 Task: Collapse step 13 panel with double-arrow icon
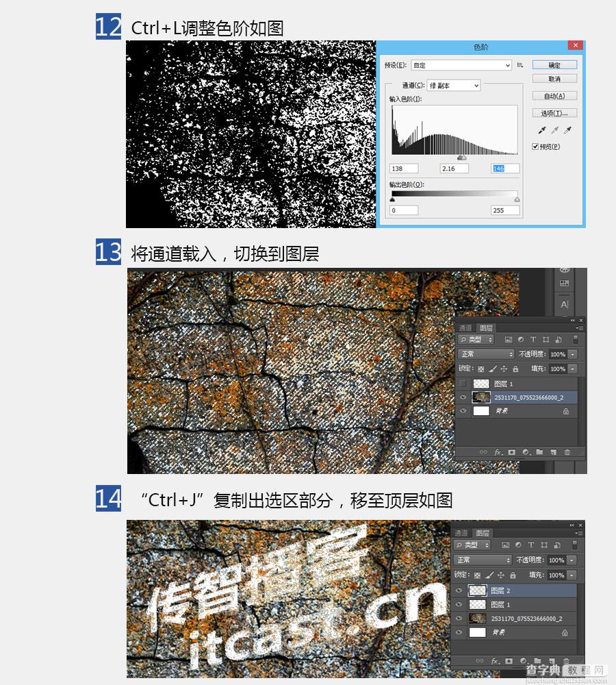pyautogui.click(x=572, y=320)
